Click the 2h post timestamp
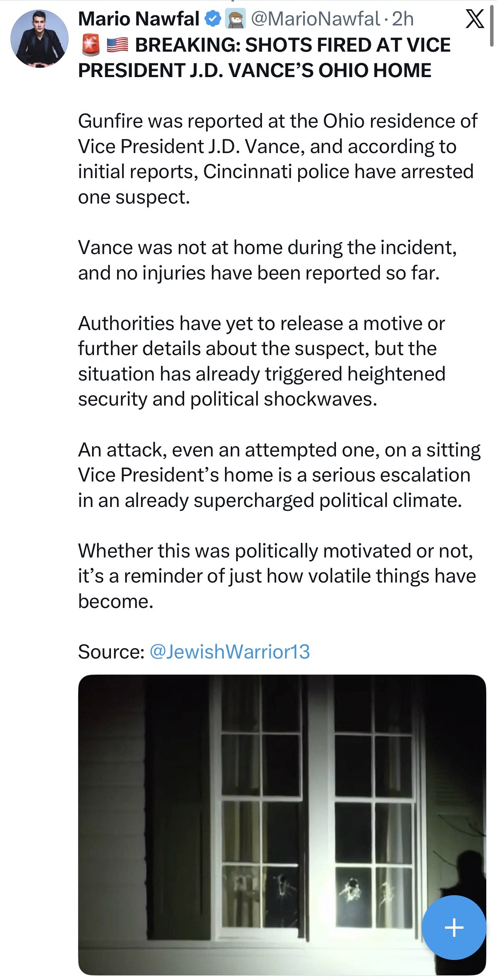The height and width of the screenshot is (980, 497). coord(403,19)
